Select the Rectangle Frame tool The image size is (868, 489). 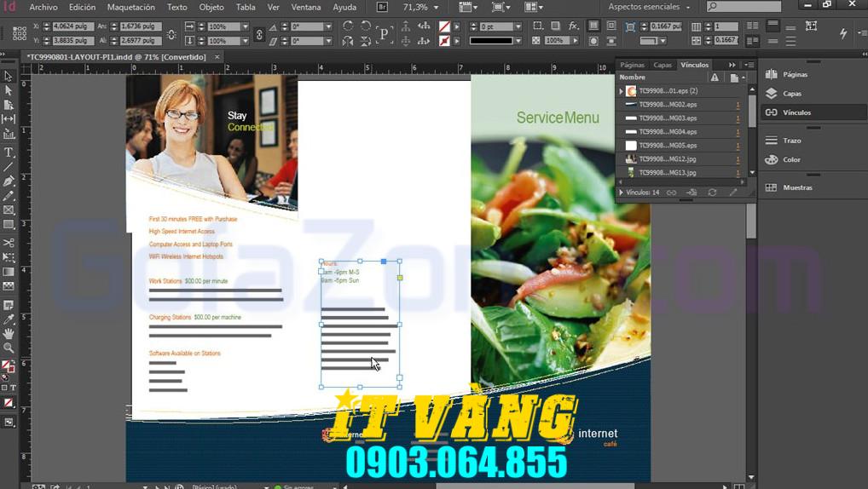pyautogui.click(x=9, y=210)
